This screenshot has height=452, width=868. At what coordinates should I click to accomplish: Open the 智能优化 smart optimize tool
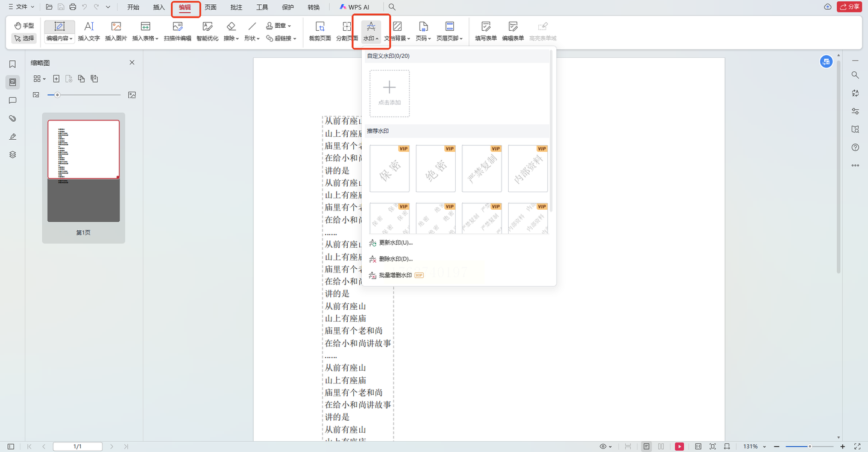(207, 31)
